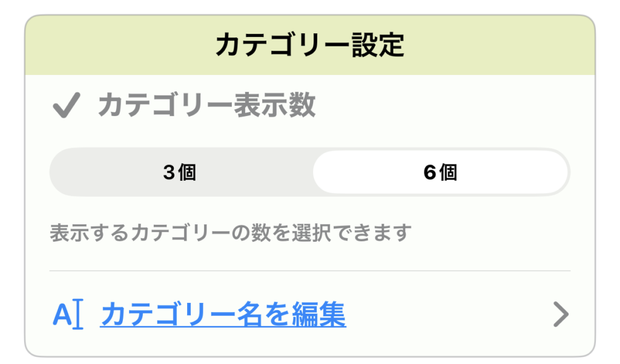Image resolution: width=620 pixels, height=364 pixels.
Task: Toggle the display count back to 3個
Action: pyautogui.click(x=180, y=172)
